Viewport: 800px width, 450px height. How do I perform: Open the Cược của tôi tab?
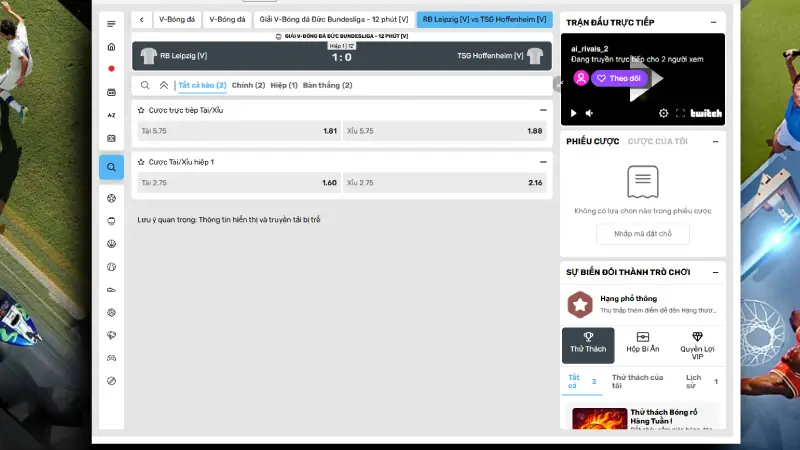657,142
